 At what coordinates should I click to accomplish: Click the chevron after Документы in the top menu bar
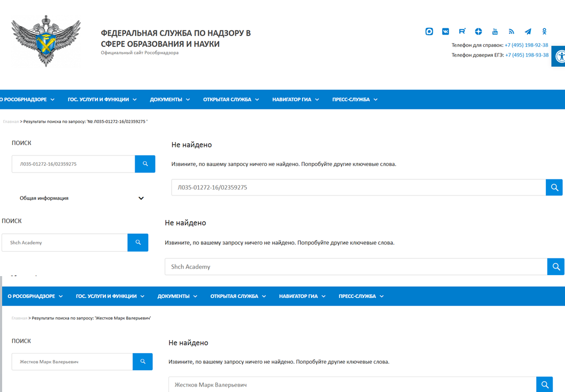pos(188,100)
